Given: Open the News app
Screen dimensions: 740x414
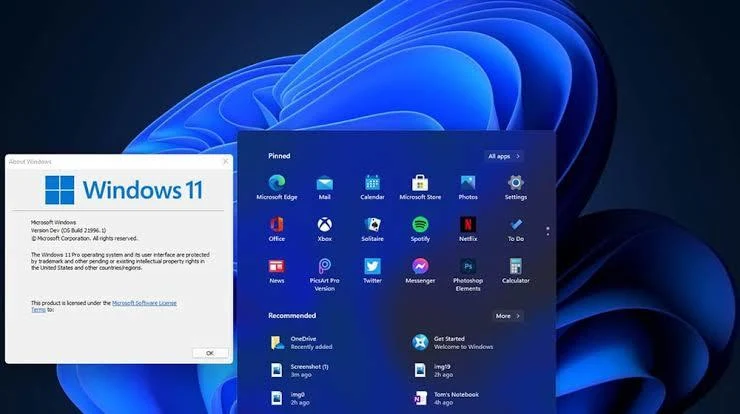Looking at the screenshot, I should tap(277, 271).
